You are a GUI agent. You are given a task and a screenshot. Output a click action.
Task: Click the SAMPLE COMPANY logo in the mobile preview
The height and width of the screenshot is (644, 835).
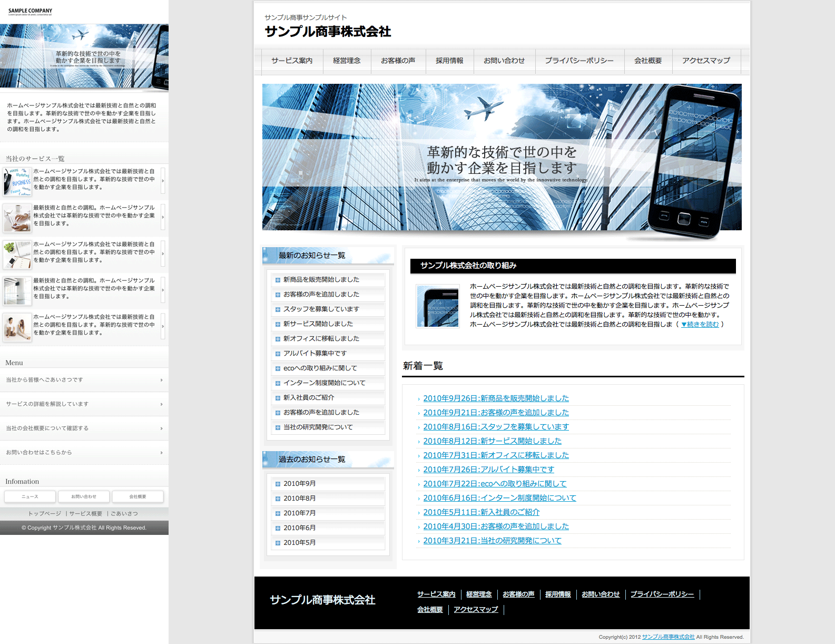tap(30, 11)
